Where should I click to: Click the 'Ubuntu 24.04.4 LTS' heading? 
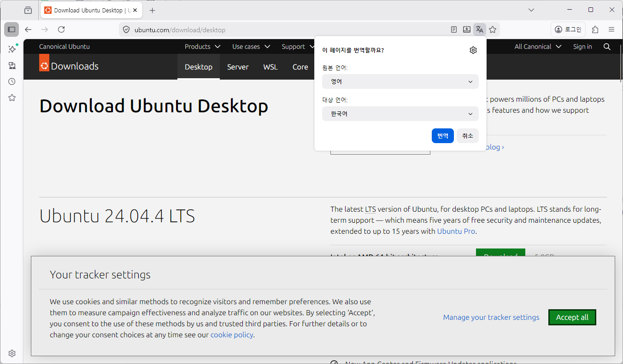[x=118, y=216]
